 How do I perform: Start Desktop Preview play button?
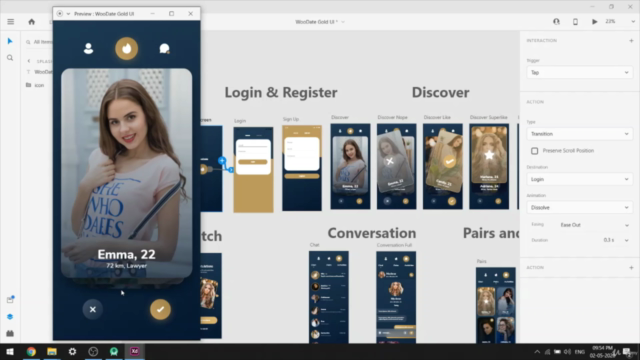(x=595, y=22)
